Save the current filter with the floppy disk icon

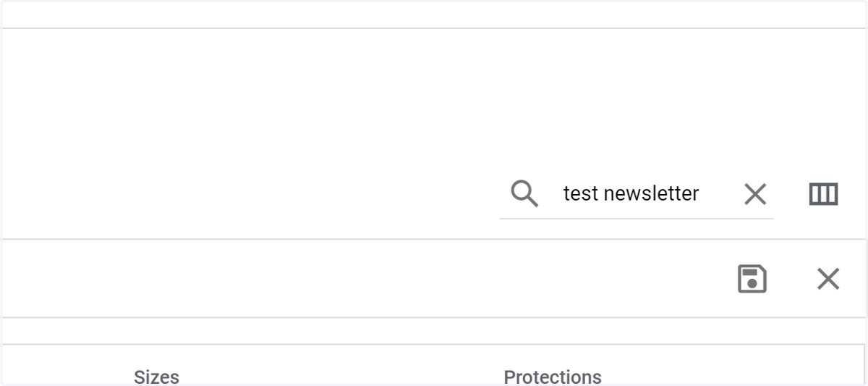click(752, 279)
